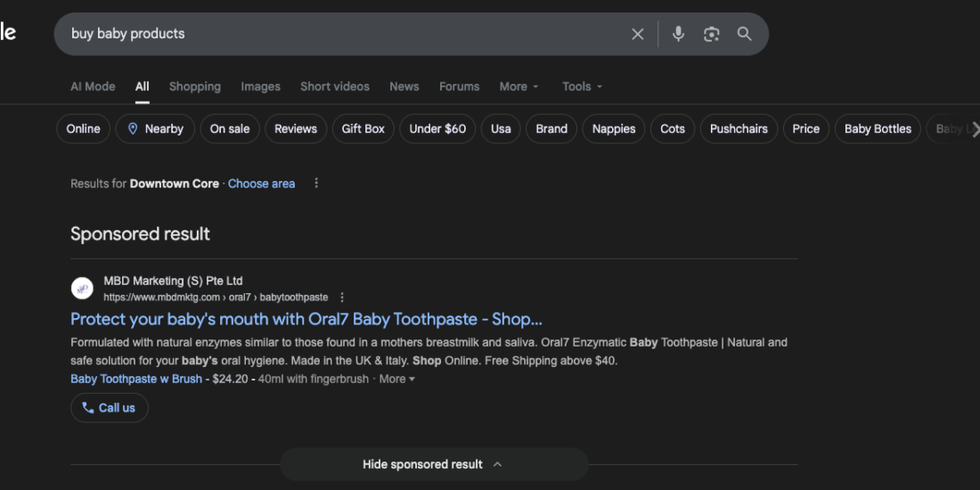Click the Choose area link
The height and width of the screenshot is (490, 980).
[261, 184]
